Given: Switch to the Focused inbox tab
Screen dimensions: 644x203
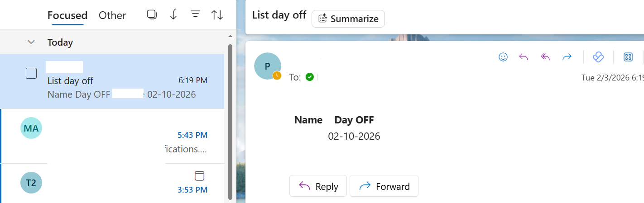Looking at the screenshot, I should (67, 15).
